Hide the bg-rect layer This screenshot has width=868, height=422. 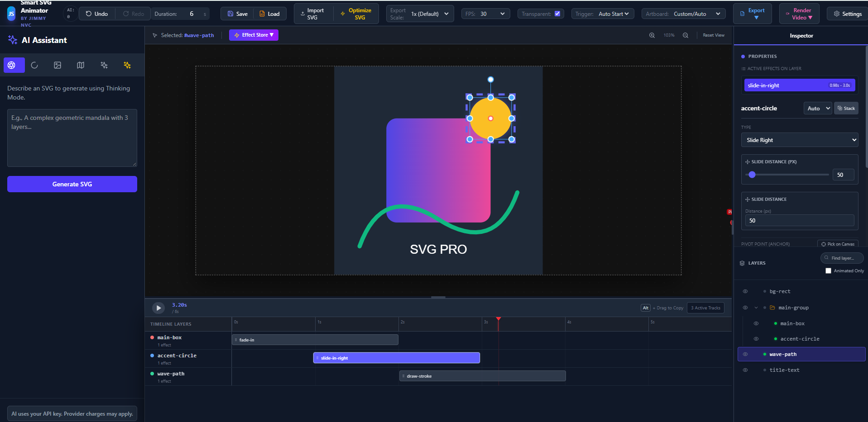tap(745, 292)
